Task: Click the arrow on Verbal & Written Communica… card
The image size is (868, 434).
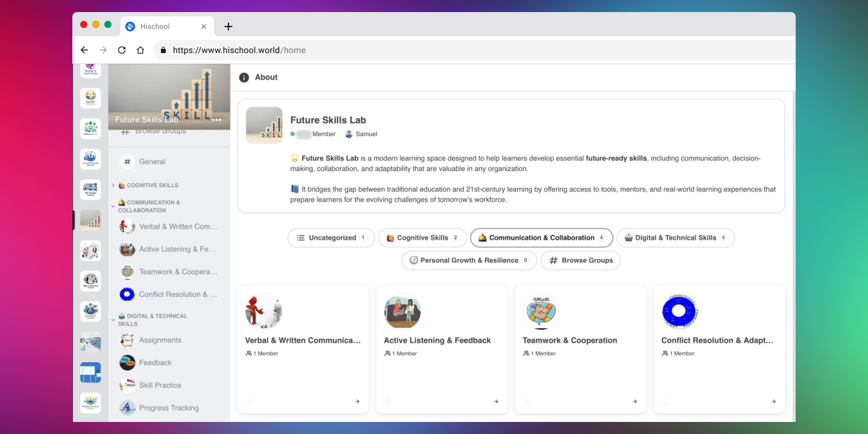Action: (x=357, y=401)
